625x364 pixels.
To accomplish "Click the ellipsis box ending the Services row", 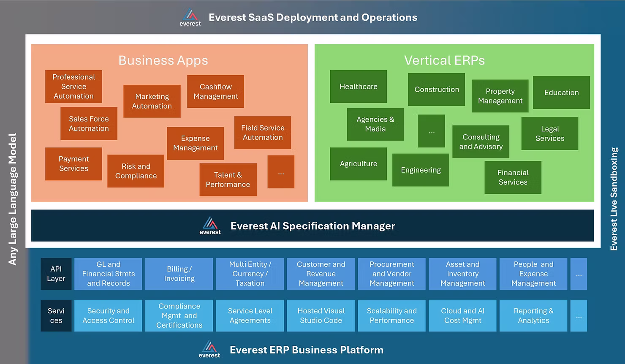I will [x=579, y=315].
